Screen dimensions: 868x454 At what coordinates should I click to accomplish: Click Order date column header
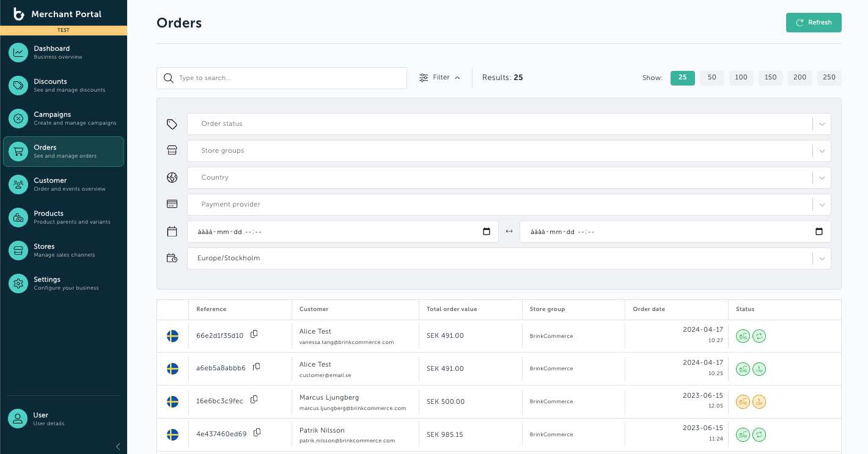click(649, 309)
